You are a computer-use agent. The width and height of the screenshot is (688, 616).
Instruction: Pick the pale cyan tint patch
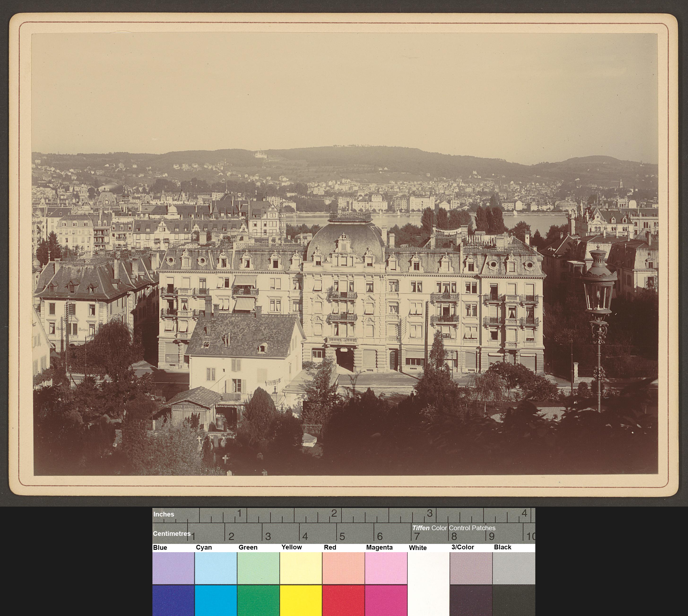click(x=216, y=568)
